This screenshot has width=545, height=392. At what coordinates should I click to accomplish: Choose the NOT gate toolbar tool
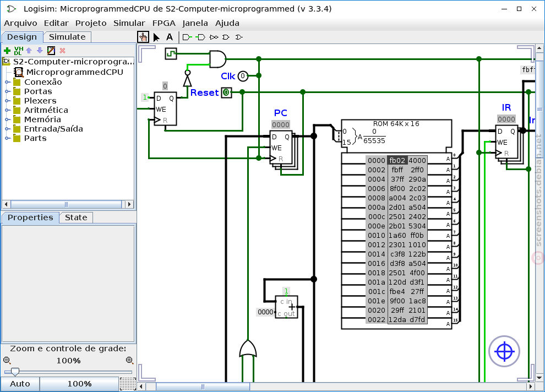point(214,37)
